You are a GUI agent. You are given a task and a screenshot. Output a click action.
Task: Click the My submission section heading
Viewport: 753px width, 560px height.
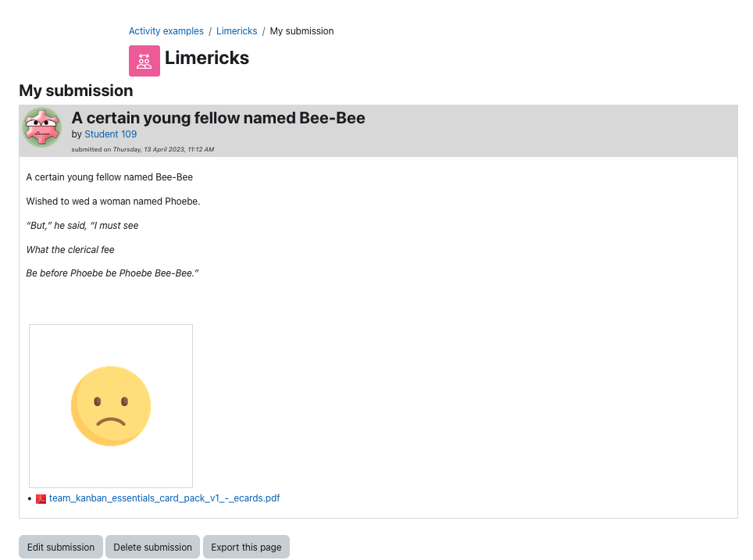76,91
